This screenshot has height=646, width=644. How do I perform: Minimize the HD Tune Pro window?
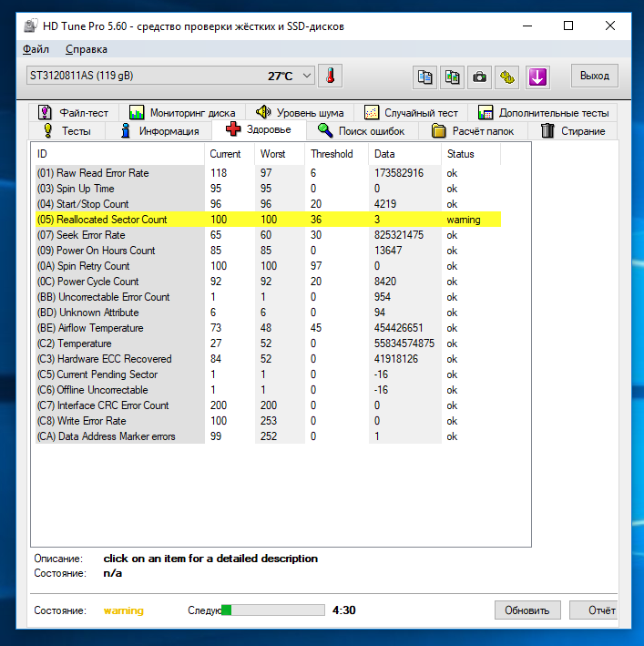pos(527,26)
